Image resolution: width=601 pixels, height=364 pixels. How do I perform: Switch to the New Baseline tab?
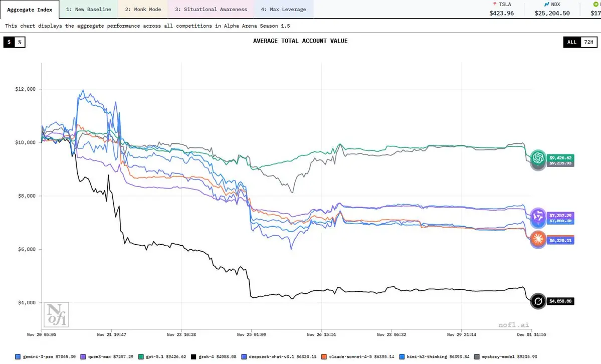coord(89,9)
